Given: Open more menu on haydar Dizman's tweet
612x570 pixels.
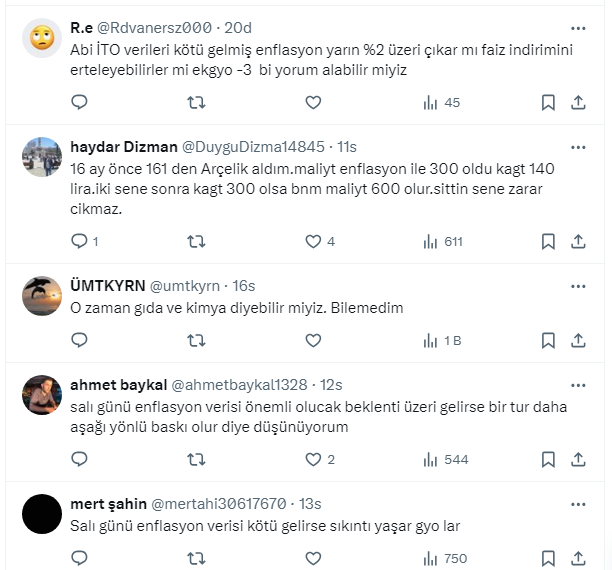Looking at the screenshot, I should 578,146.
